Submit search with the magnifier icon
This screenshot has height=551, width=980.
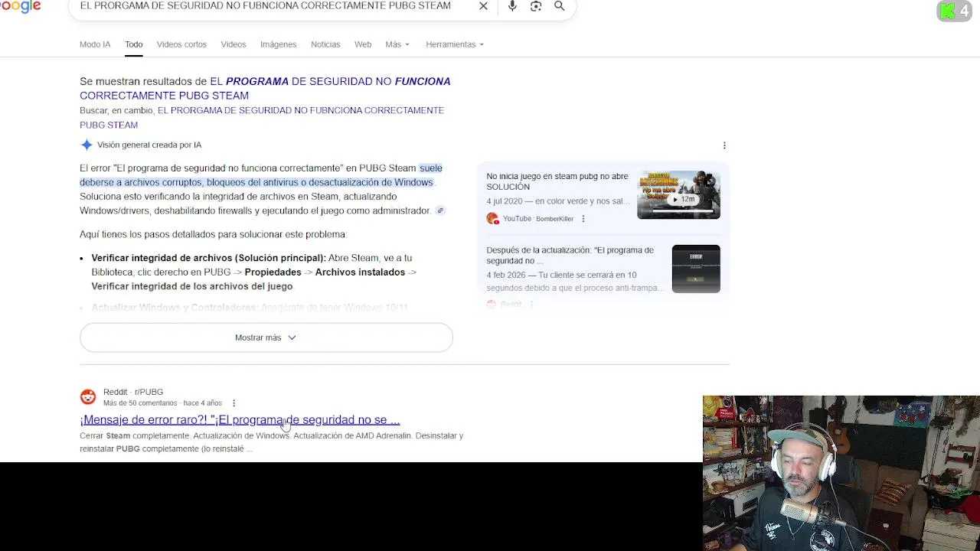click(x=560, y=6)
